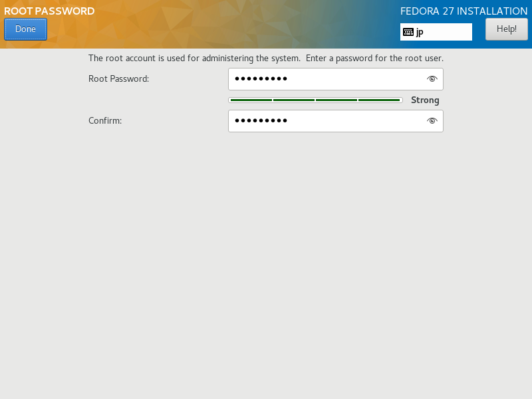
Task: Click the password strength bar
Action: (x=315, y=100)
